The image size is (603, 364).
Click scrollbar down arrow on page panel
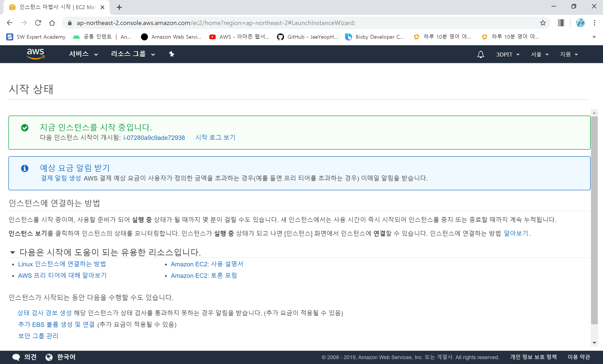pos(594,343)
